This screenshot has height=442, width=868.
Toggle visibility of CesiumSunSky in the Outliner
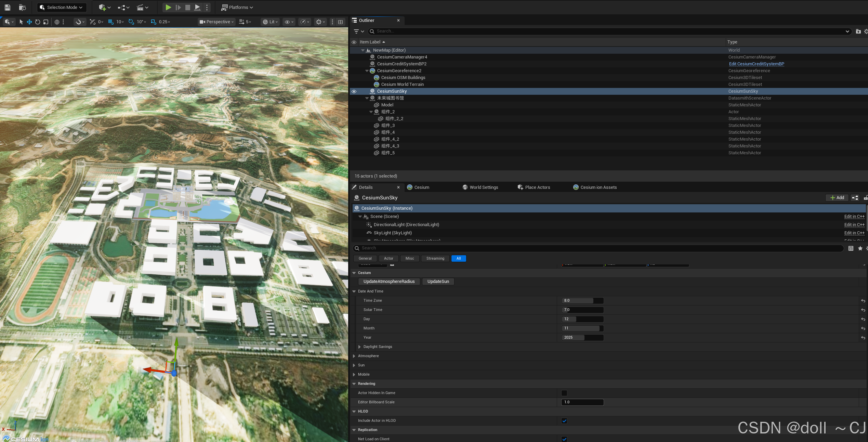(354, 91)
